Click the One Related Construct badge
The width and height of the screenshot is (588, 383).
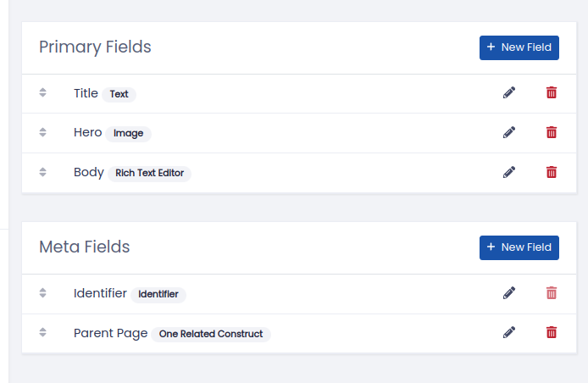click(x=211, y=334)
